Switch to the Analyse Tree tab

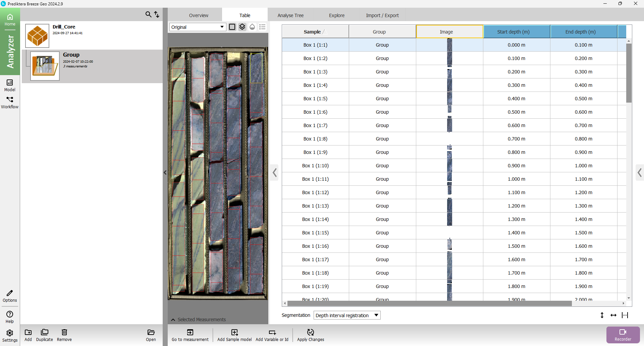pos(290,15)
